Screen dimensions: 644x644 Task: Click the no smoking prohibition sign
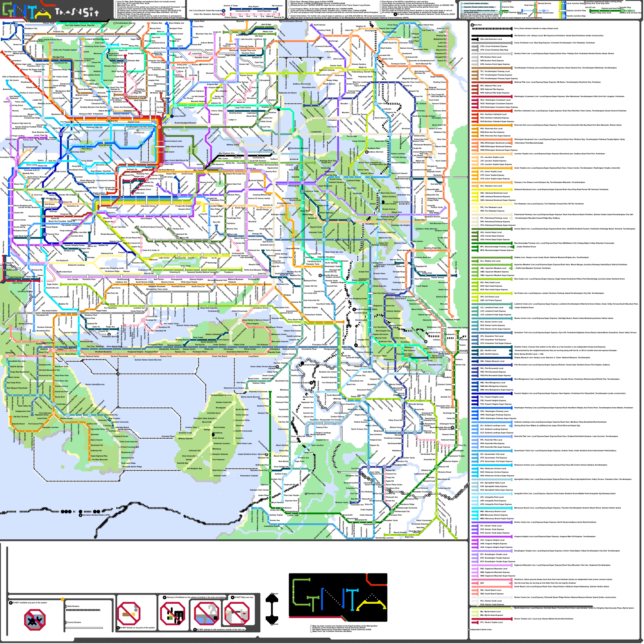[x=129, y=613]
